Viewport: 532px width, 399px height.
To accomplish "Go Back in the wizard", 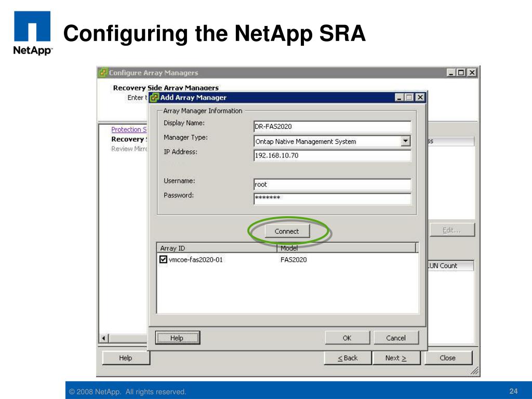I will click(x=348, y=358).
